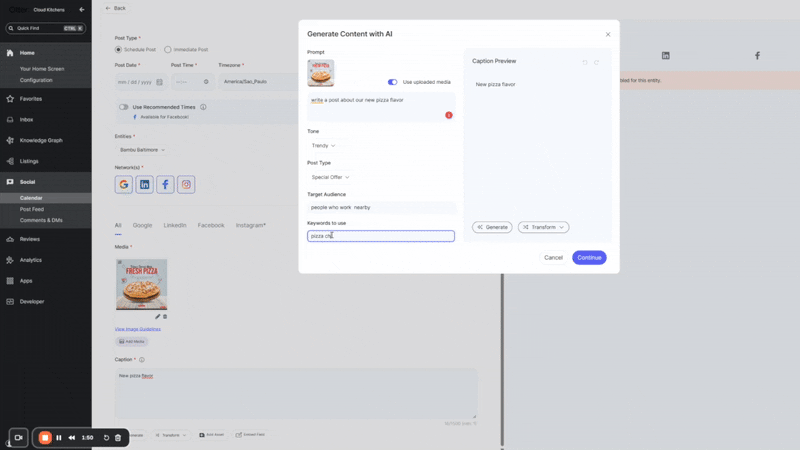Screen dimensions: 800x450
Task: Open the Tone dropdown
Action: coord(324,146)
